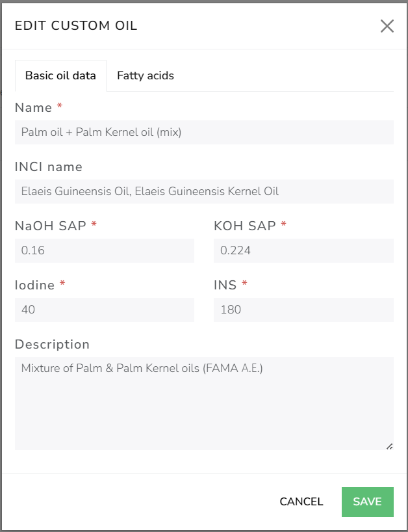Click the X icon in the dialog header
The image size is (408, 532).
coord(387,26)
